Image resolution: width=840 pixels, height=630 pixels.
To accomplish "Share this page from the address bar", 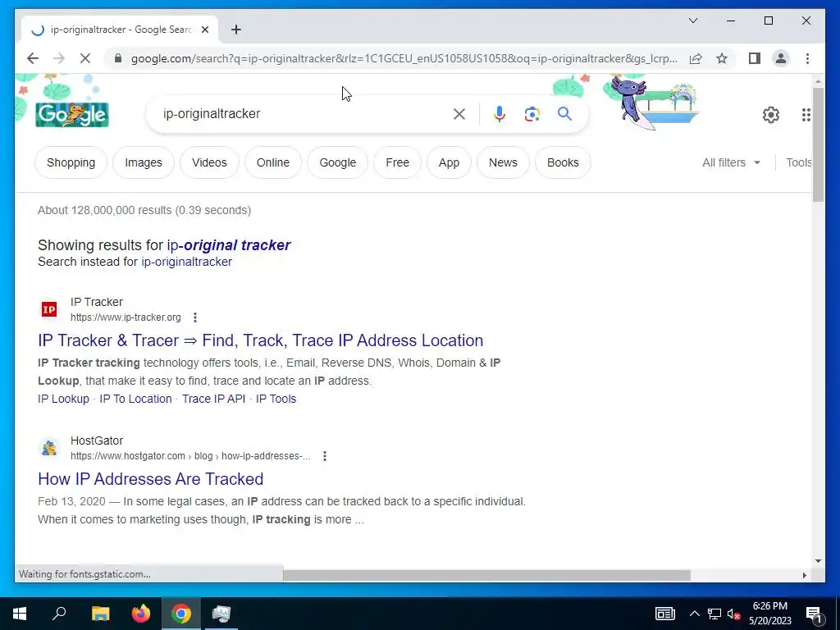I will pos(696,58).
